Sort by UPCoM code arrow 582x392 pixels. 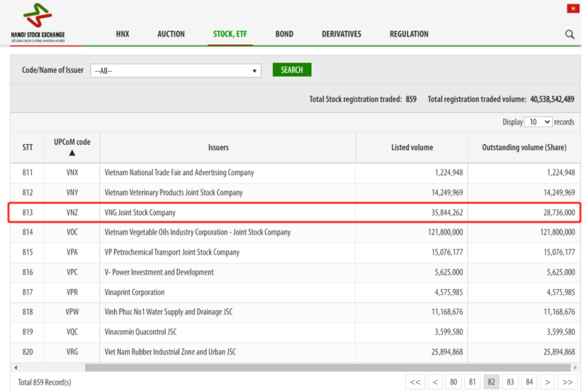(72, 153)
